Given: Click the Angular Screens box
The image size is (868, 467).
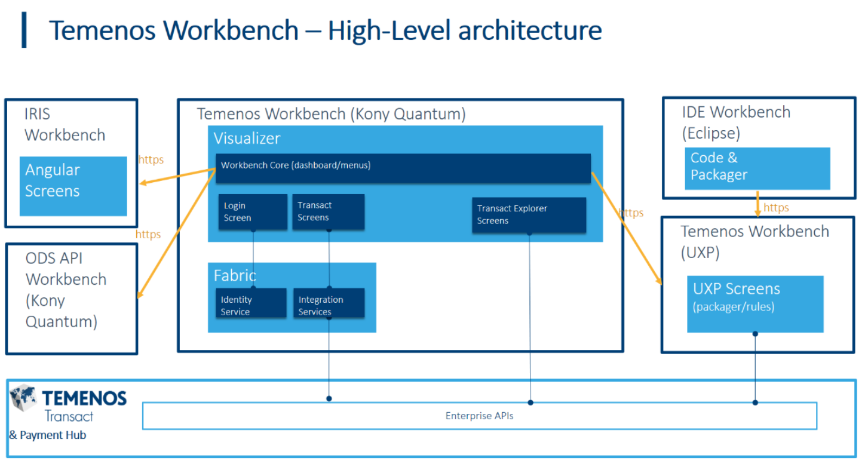Looking at the screenshot, I should 73,186.
